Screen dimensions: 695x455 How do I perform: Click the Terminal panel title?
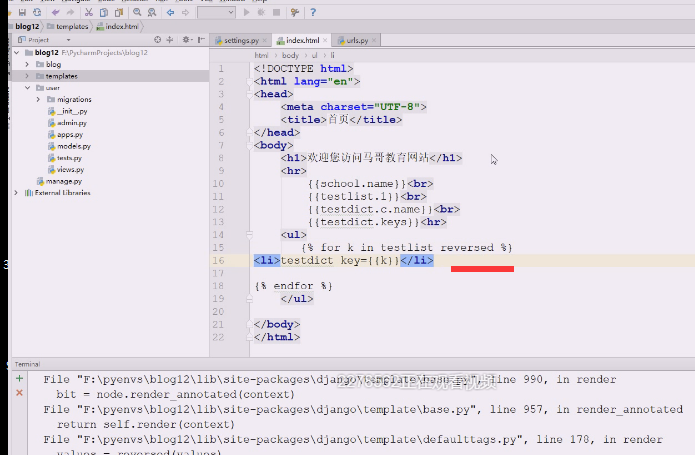pyautogui.click(x=27, y=364)
